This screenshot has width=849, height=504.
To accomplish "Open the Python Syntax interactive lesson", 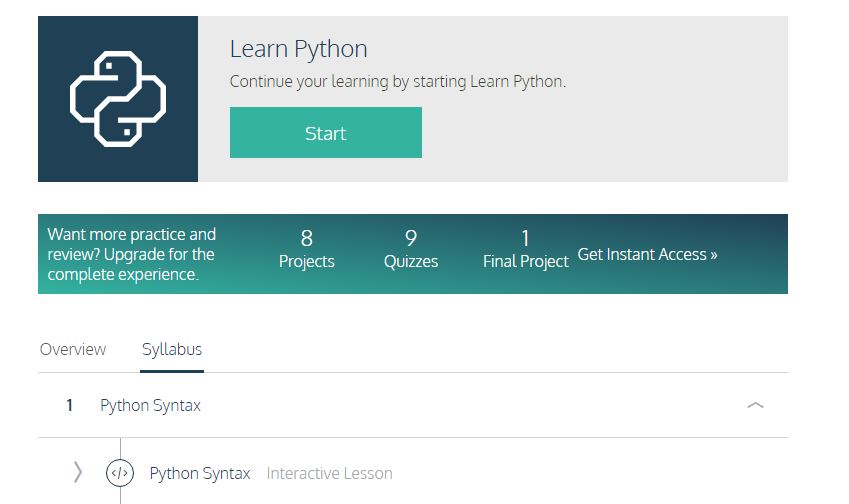I will click(x=200, y=473).
